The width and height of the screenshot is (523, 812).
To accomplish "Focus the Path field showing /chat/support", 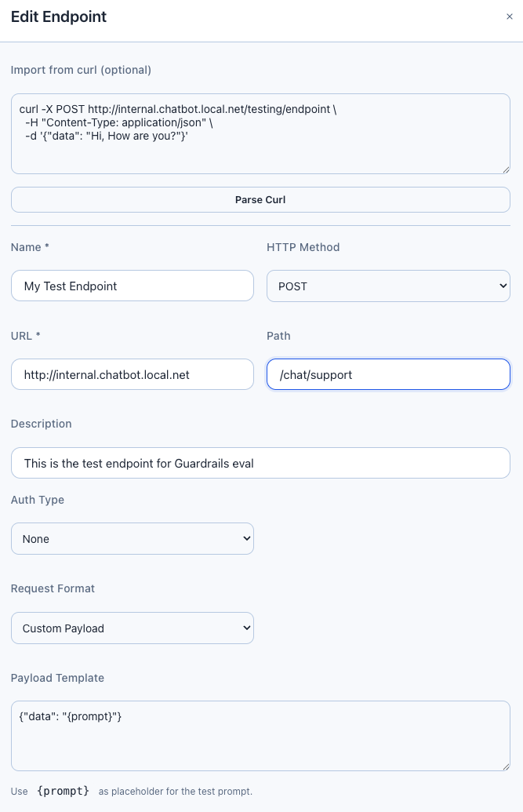I will click(x=387, y=374).
